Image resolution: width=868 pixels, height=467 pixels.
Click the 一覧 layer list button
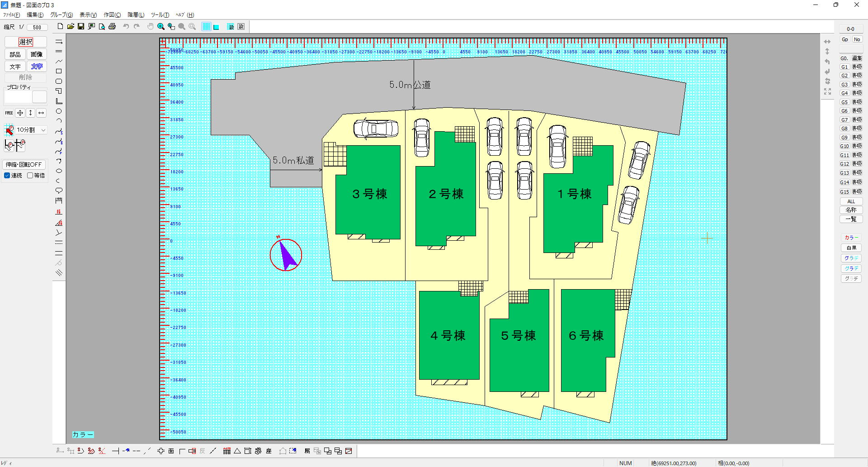point(851,219)
